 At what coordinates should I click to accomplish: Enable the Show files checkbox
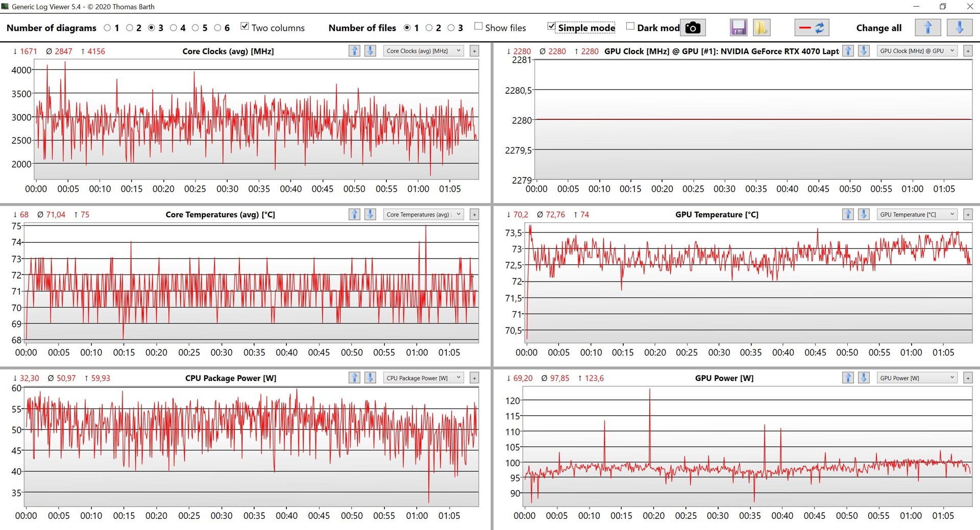pyautogui.click(x=478, y=27)
